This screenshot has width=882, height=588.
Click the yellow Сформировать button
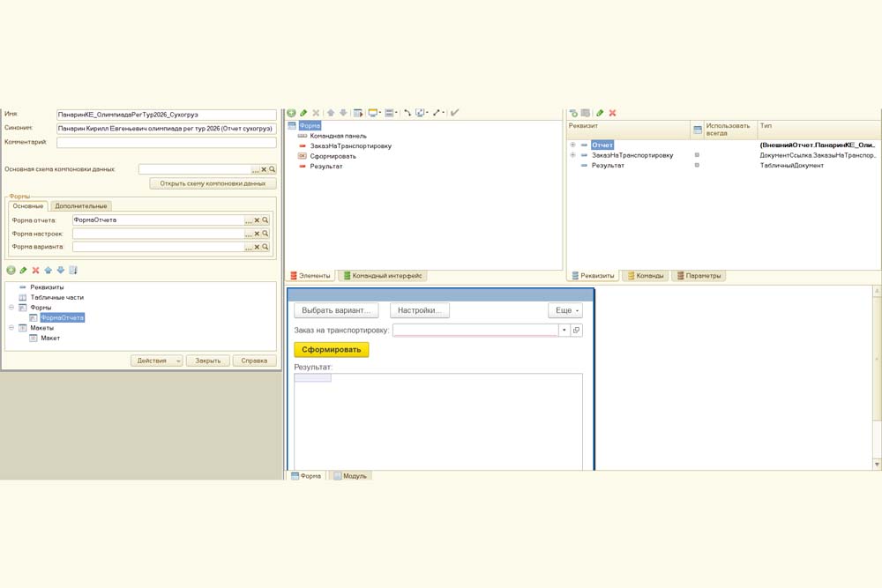pos(331,349)
